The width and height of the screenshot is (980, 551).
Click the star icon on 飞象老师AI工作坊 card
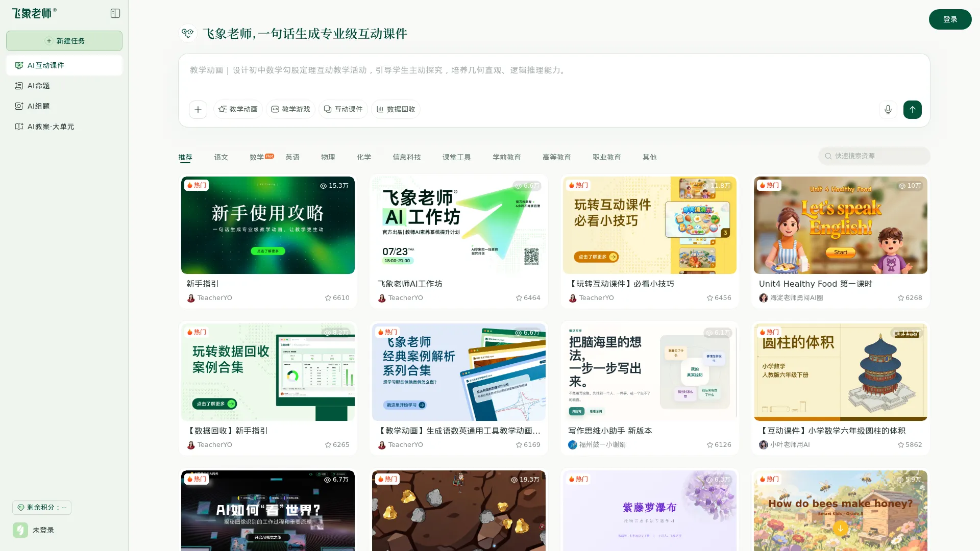(519, 298)
